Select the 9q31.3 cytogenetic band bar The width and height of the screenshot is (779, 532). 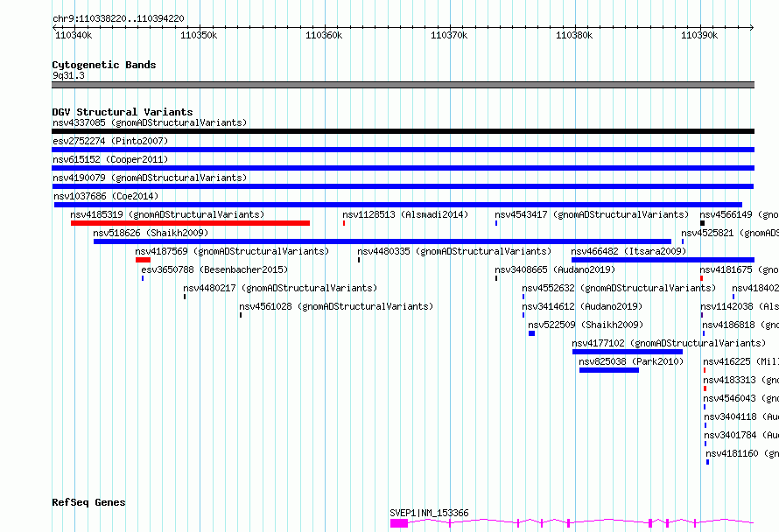(x=403, y=85)
